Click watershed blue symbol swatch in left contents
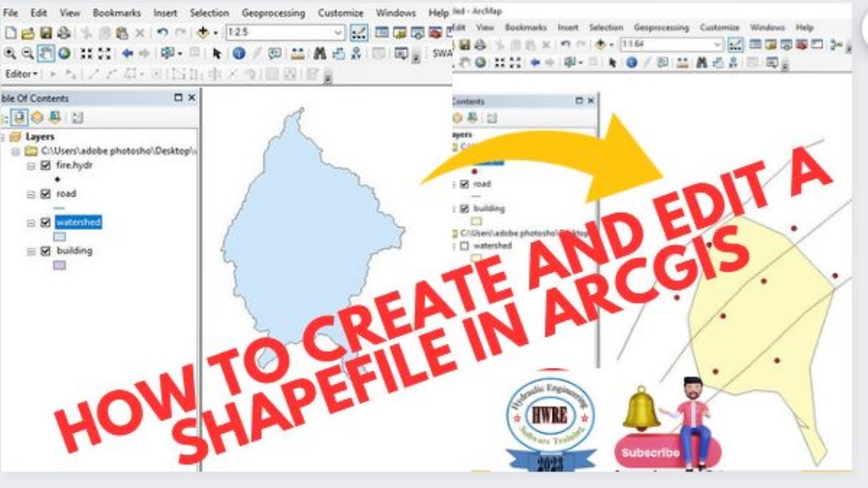Viewport: 868px width, 488px height. pos(60,237)
